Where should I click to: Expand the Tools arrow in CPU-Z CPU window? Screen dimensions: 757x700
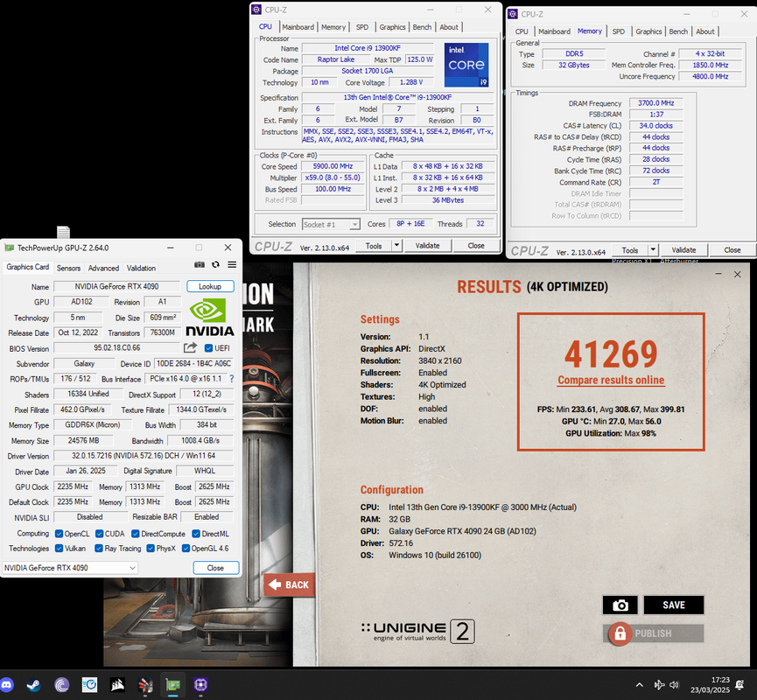coord(396,245)
